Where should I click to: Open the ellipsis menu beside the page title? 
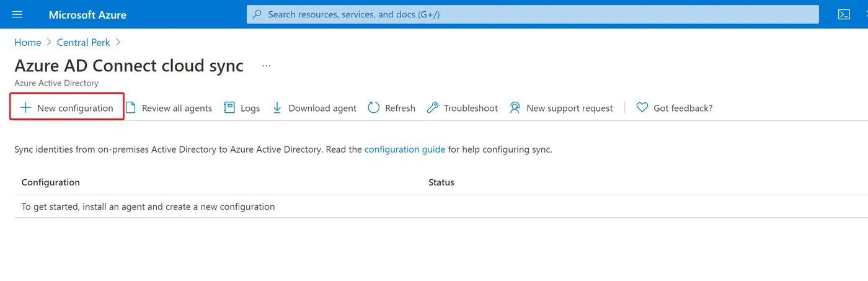point(267,66)
